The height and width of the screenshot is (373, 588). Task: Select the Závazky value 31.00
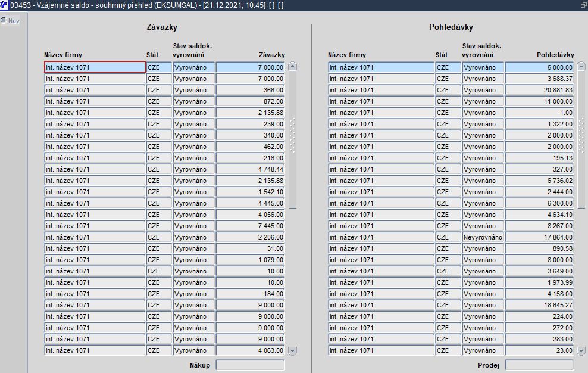(x=250, y=248)
